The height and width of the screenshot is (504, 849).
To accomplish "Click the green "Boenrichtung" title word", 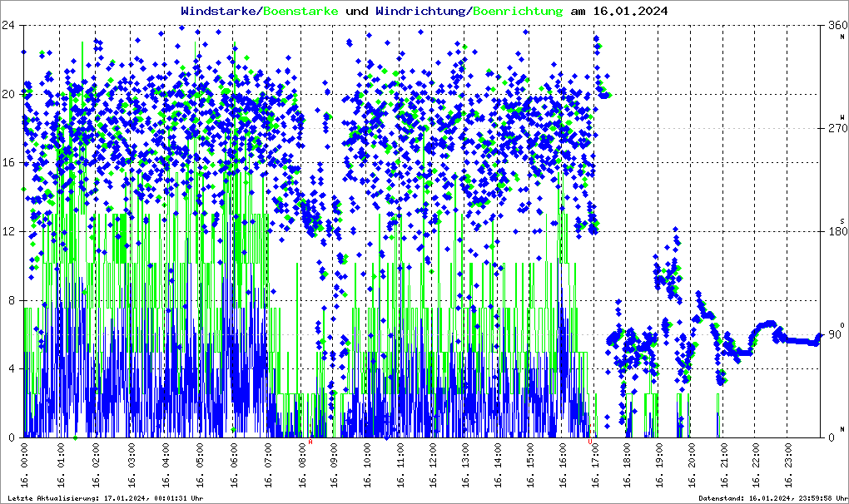I will pos(518,11).
